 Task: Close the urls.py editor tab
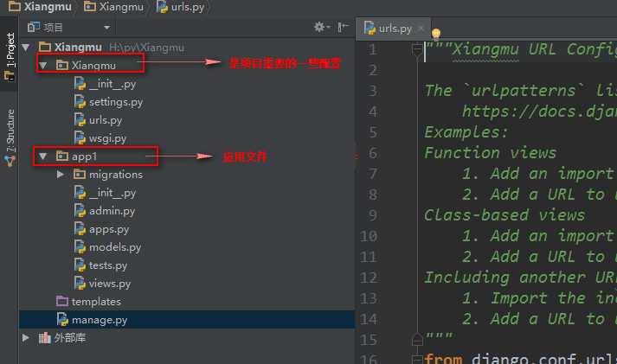pos(421,29)
